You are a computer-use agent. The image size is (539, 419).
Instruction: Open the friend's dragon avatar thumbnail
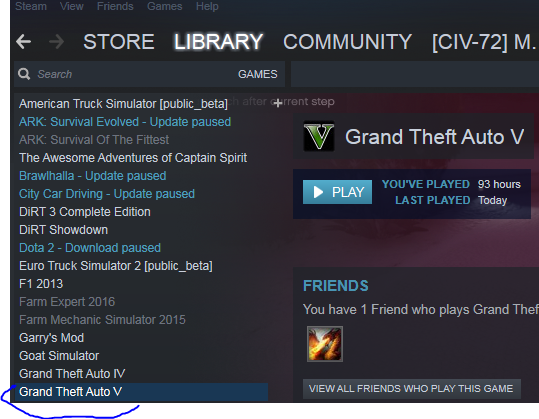[x=325, y=344]
